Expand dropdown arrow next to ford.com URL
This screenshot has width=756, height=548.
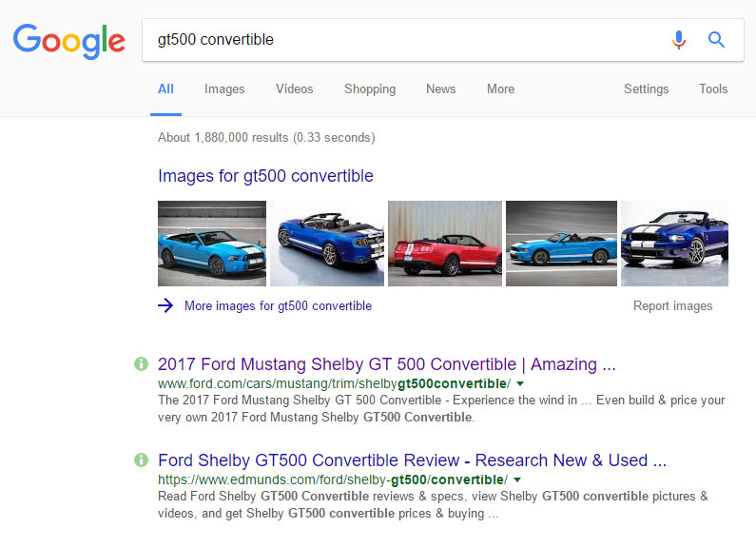click(520, 383)
